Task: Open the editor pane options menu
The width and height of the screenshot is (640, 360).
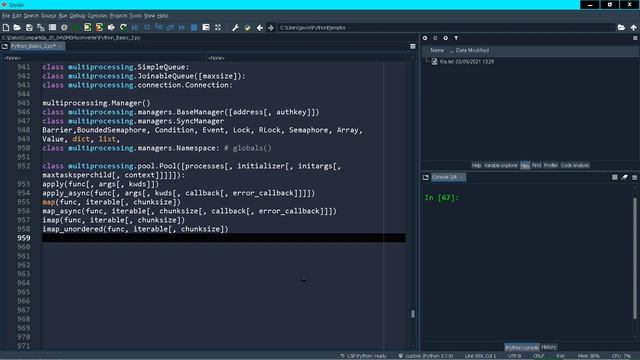Action: pyautogui.click(x=413, y=47)
